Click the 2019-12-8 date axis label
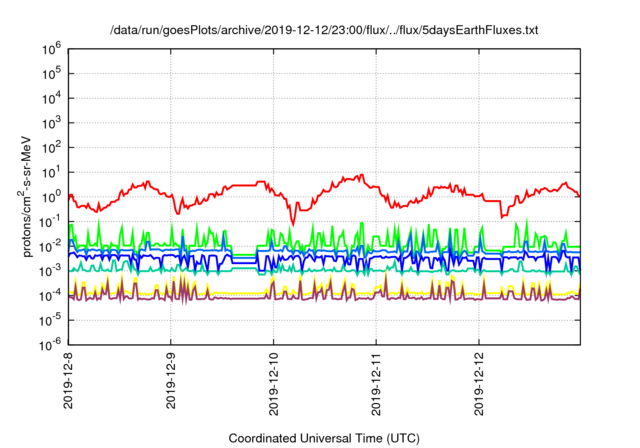 pos(68,381)
